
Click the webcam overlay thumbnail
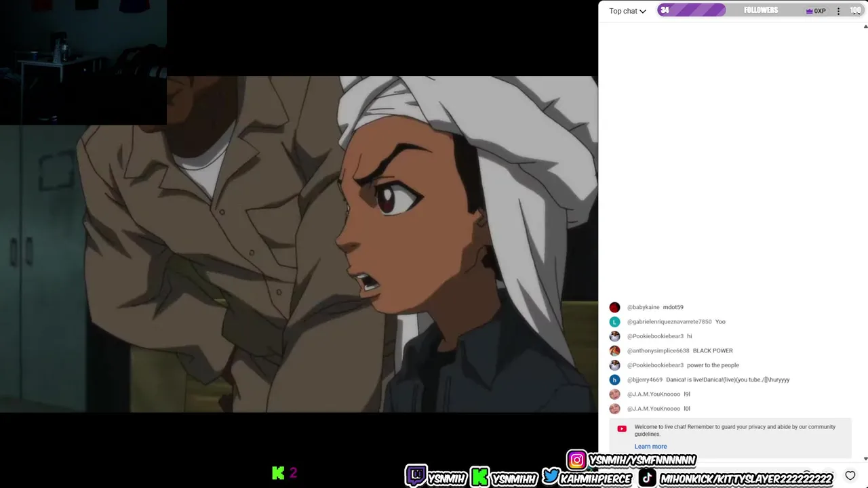tap(83, 62)
